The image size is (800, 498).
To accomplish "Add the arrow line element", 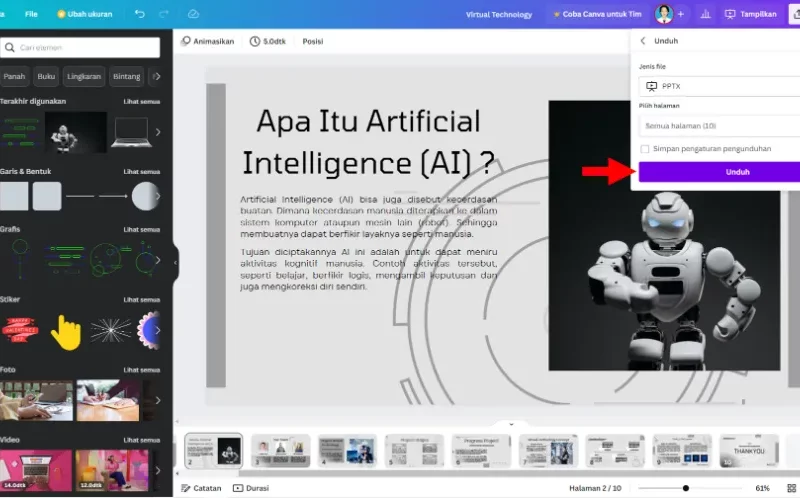I will tap(113, 196).
